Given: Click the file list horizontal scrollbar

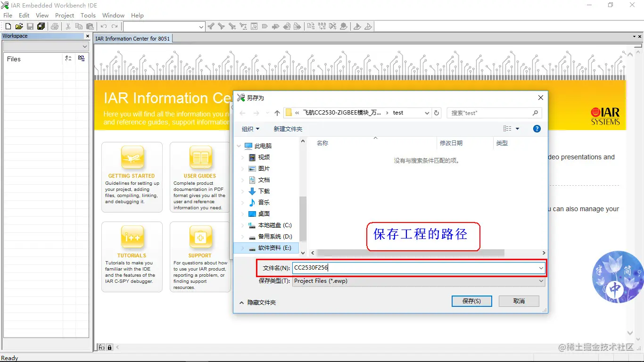Looking at the screenshot, I should (x=411, y=253).
